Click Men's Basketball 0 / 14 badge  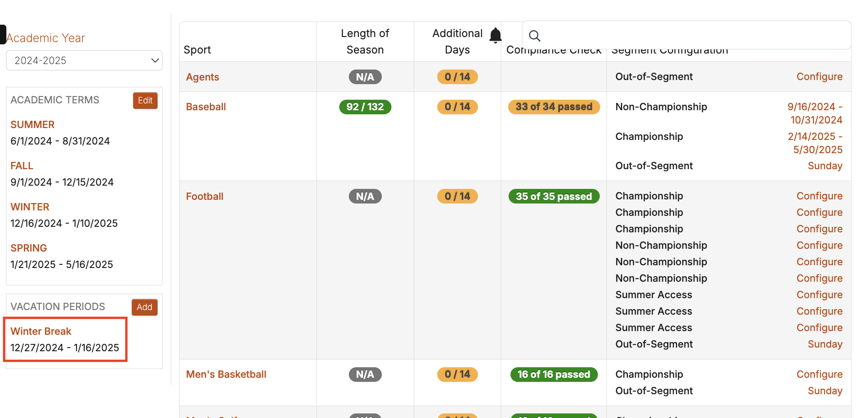pyautogui.click(x=457, y=374)
